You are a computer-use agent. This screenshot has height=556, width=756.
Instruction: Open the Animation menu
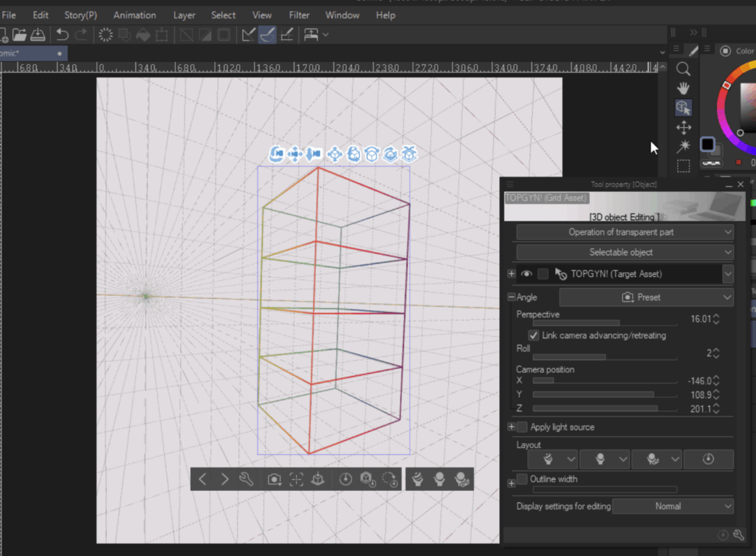[134, 15]
